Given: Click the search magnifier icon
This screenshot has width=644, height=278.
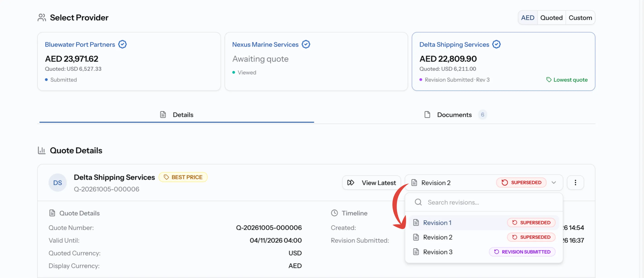Looking at the screenshot, I should click(418, 202).
